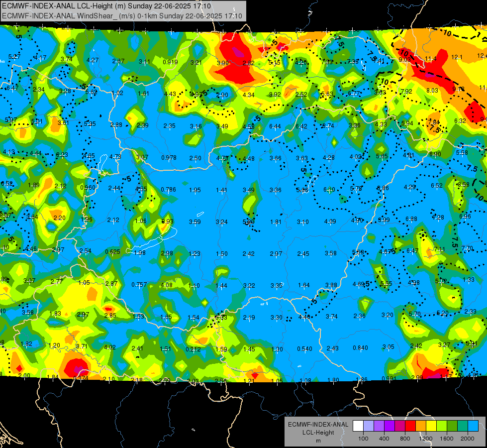
Task: Click the grid value '0.212'
Action: click(x=193, y=349)
